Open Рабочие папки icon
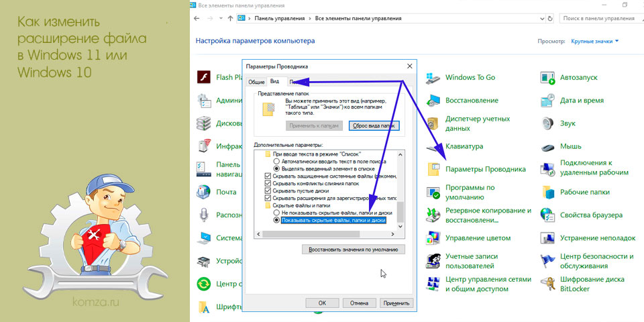 point(547,193)
